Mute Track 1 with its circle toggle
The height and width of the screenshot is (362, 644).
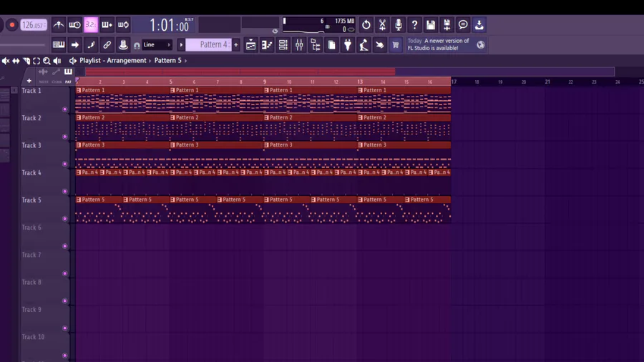coord(64,109)
